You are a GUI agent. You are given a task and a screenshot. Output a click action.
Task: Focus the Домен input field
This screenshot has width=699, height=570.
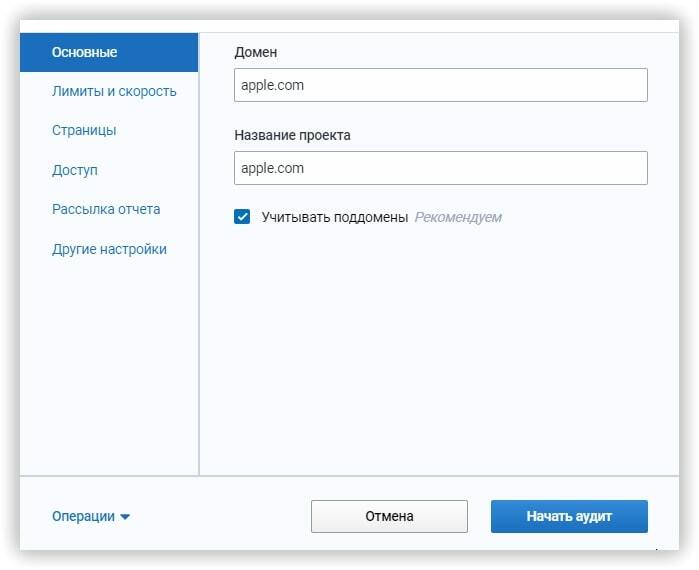(x=440, y=85)
